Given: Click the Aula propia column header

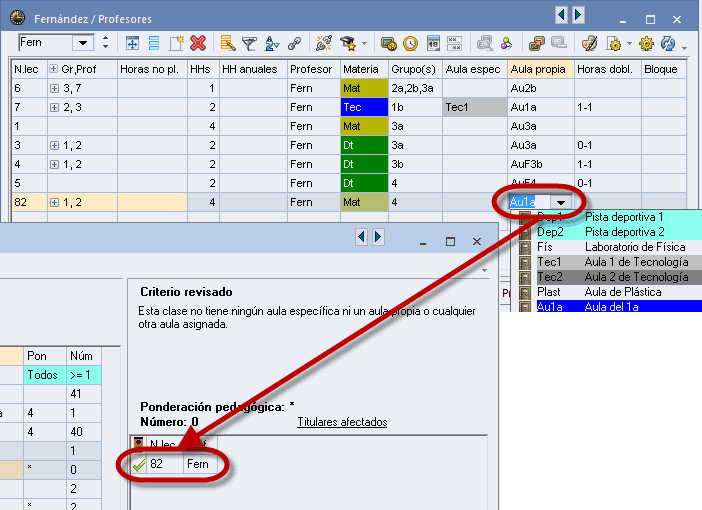Looking at the screenshot, I should point(540,69).
